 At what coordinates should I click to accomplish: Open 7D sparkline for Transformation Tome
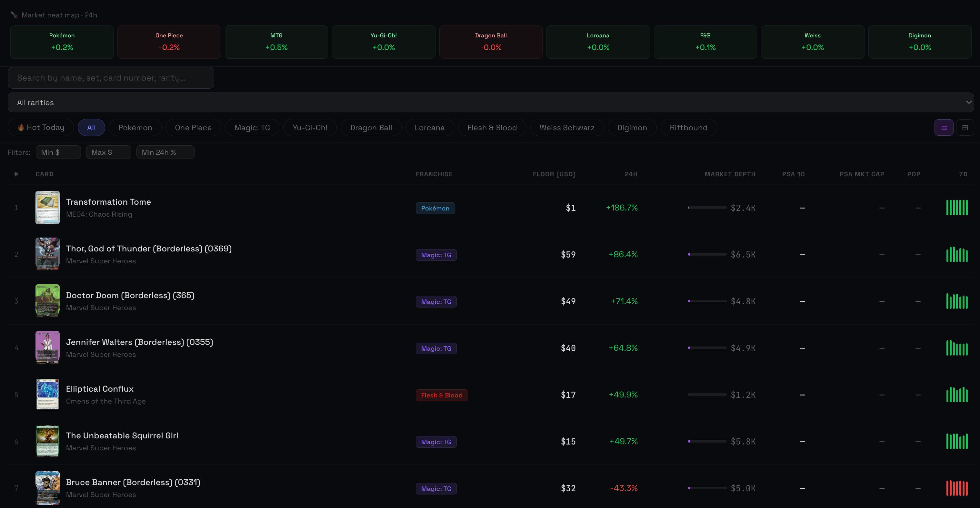(x=957, y=208)
